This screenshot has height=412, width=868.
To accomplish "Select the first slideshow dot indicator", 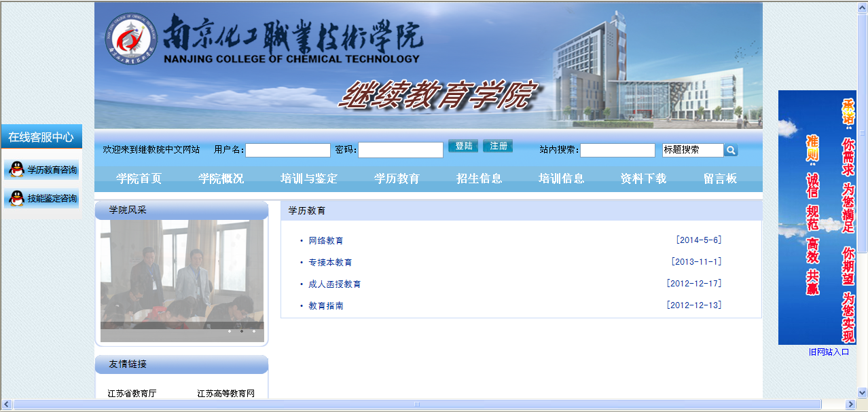I will pyautogui.click(x=230, y=331).
